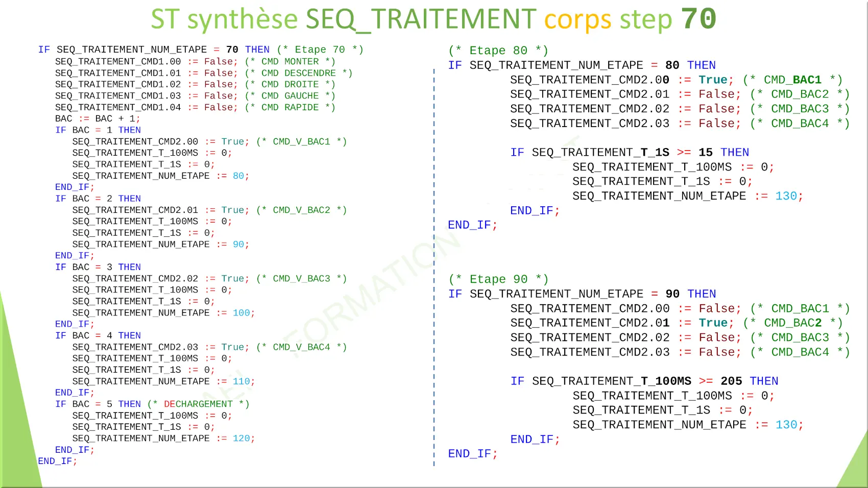868x488 pixels.
Task: Select the line with comment 'CMD DESCENDRE'
Action: click(x=204, y=73)
